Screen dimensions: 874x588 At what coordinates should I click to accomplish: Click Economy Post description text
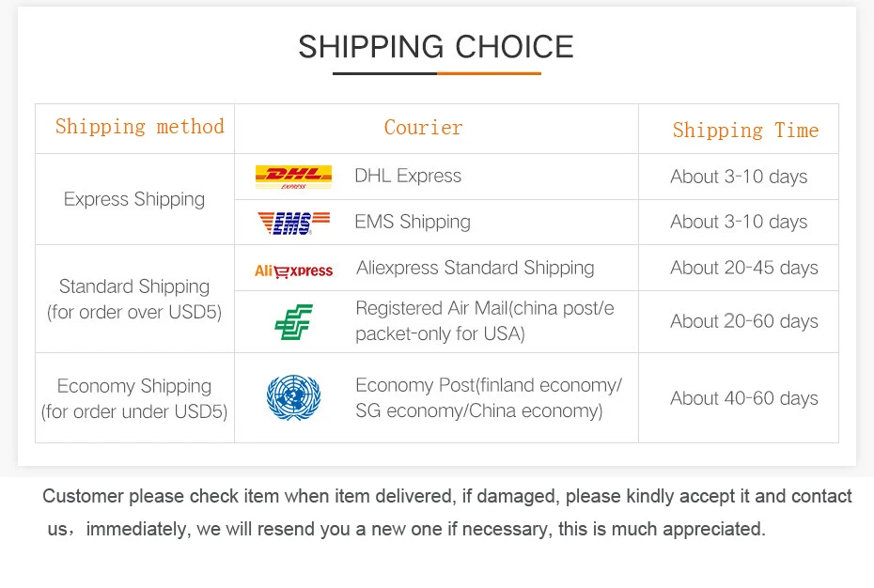pos(488,397)
